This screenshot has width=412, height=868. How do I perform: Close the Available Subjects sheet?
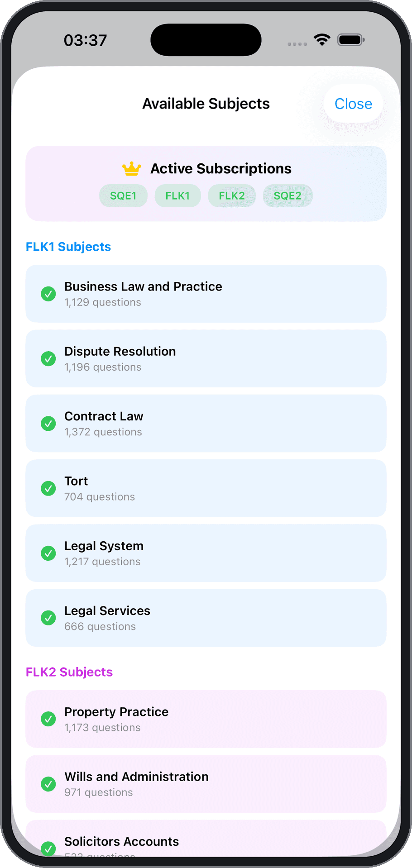click(353, 104)
